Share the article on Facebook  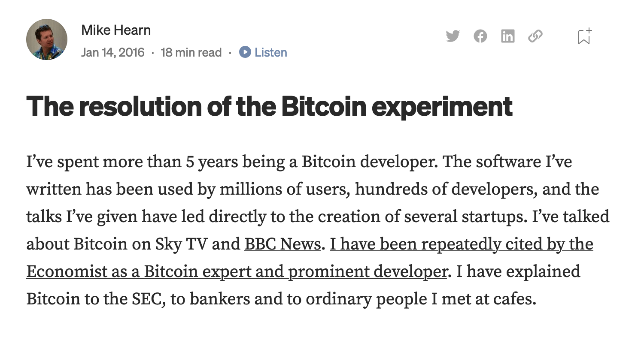480,36
